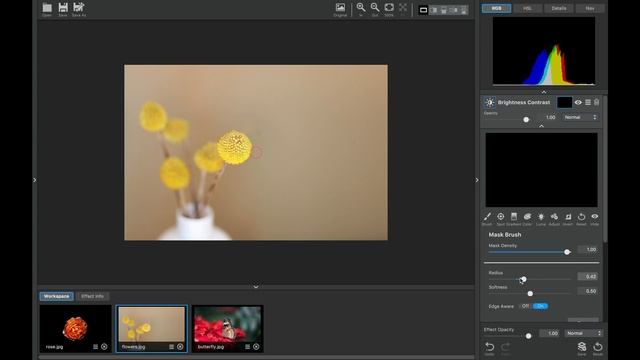Screen dimensions: 640x360
Task: Show the Original image view icon
Action: point(340,7)
